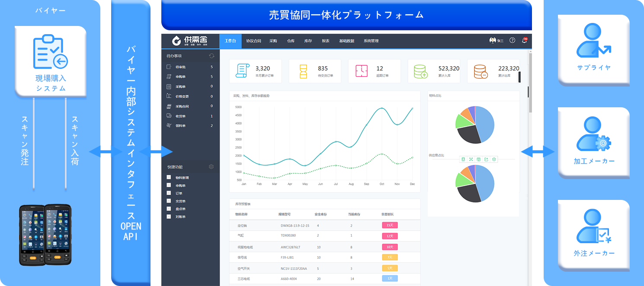Click the green database icon for 累计入库
The height and width of the screenshot is (286, 644).
[x=421, y=71]
